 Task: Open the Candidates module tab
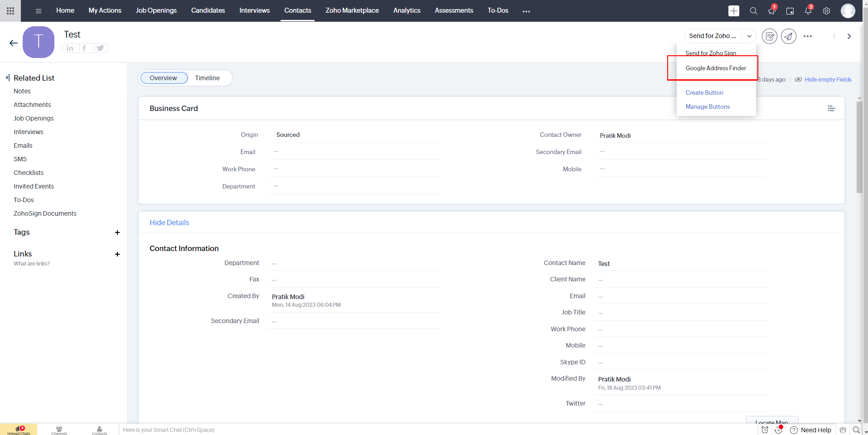[208, 10]
